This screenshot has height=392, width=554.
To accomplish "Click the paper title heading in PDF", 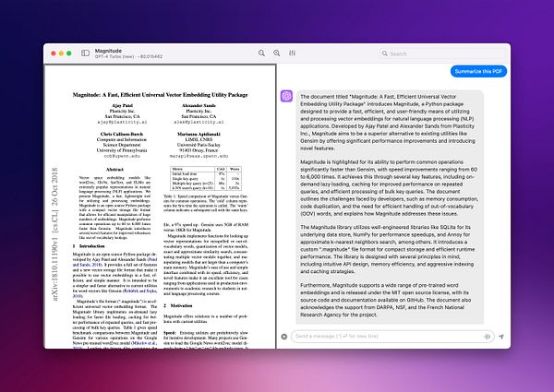I will coord(160,95).
